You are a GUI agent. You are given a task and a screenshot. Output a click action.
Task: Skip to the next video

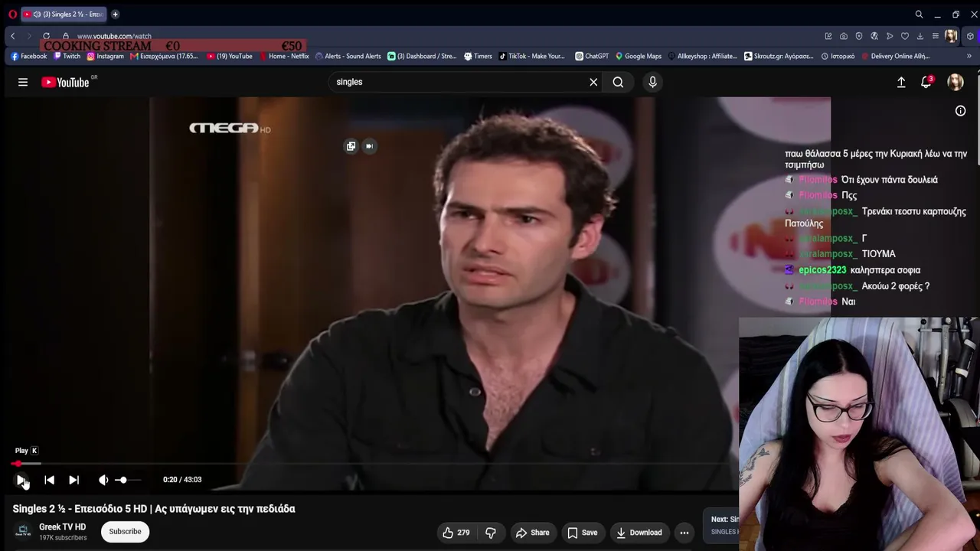tap(73, 480)
